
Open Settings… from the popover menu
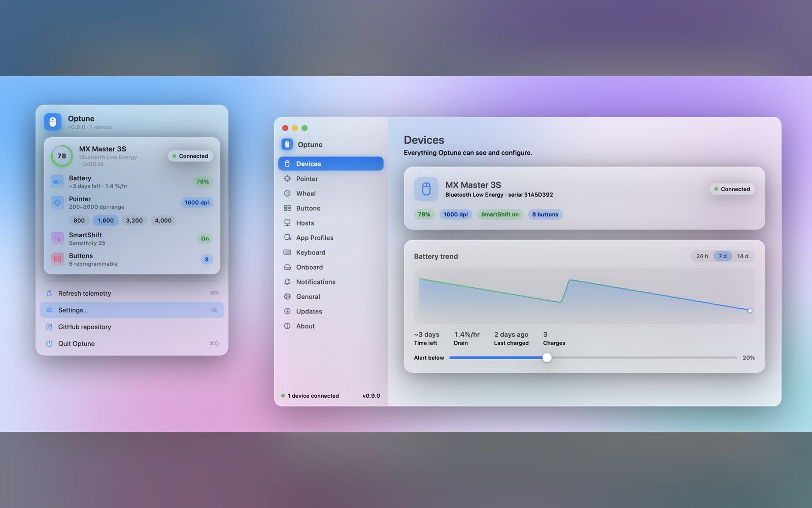[x=132, y=310]
